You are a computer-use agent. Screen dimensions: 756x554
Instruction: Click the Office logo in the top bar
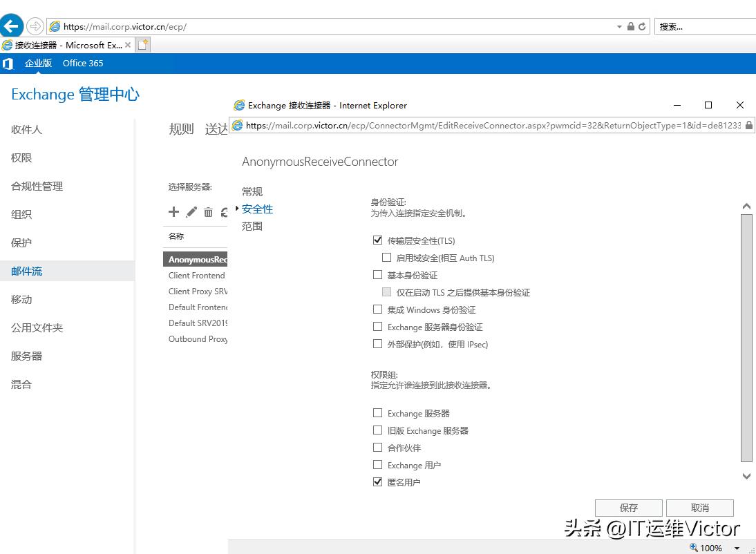8,63
